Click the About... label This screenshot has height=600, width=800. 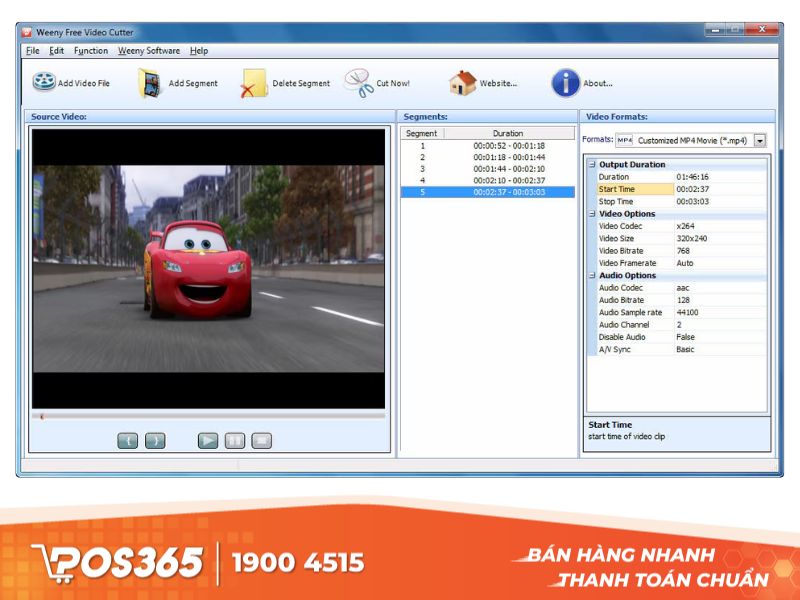(x=598, y=83)
